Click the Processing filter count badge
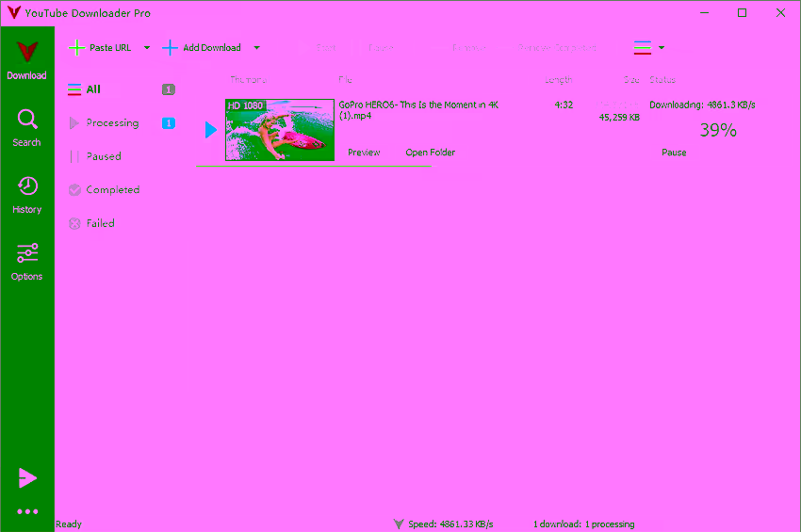This screenshot has width=801, height=532. pyautogui.click(x=169, y=123)
